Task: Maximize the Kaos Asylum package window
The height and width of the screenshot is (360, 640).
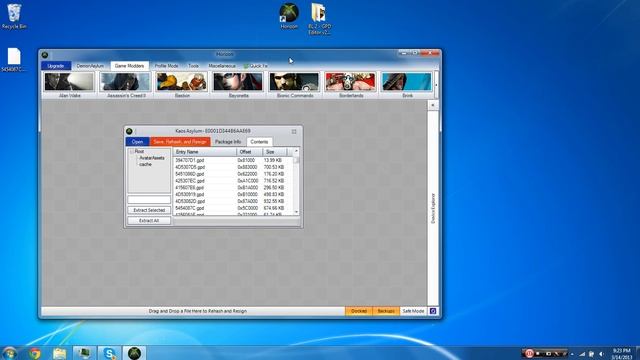Action: 294,131
